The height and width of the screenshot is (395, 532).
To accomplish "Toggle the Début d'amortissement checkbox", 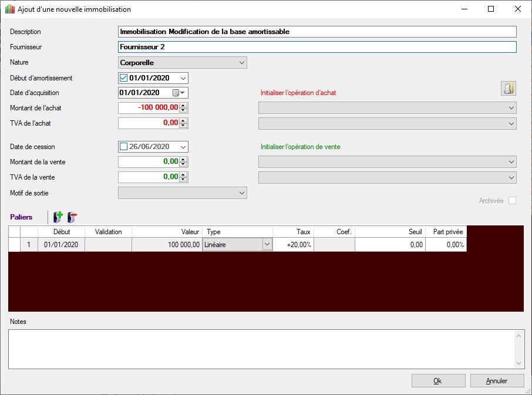I will coord(123,78).
